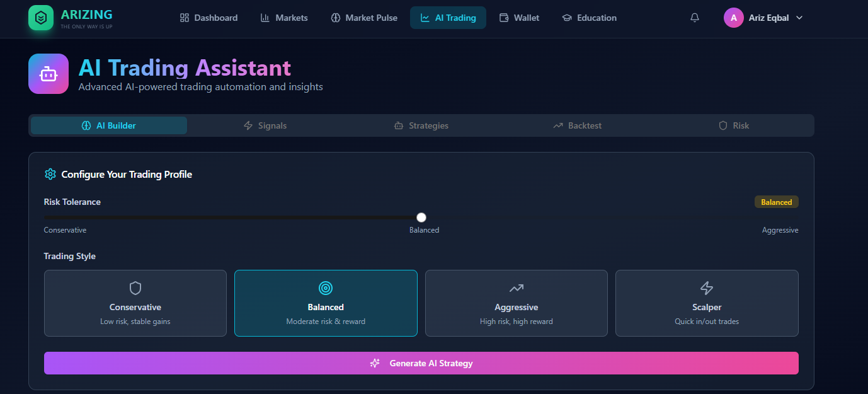Image resolution: width=868 pixels, height=394 pixels.
Task: Click the gear icon beside Configure Your Trading Profile
Action: tap(50, 174)
